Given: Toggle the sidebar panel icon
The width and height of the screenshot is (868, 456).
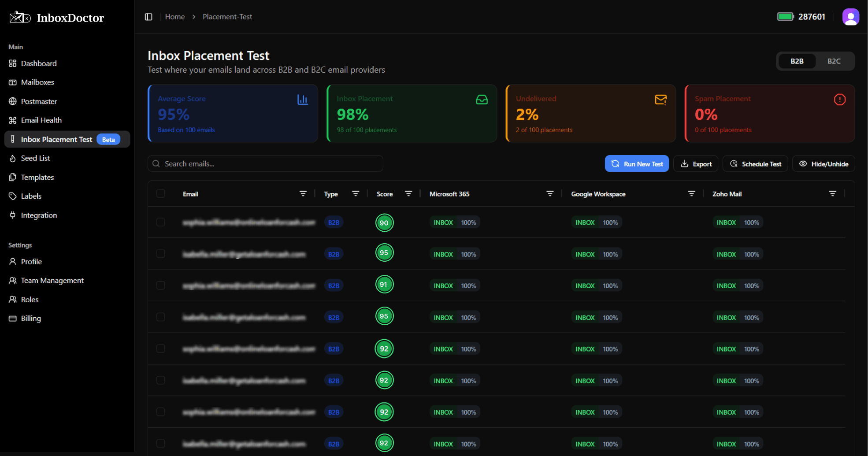Looking at the screenshot, I should click(x=148, y=17).
